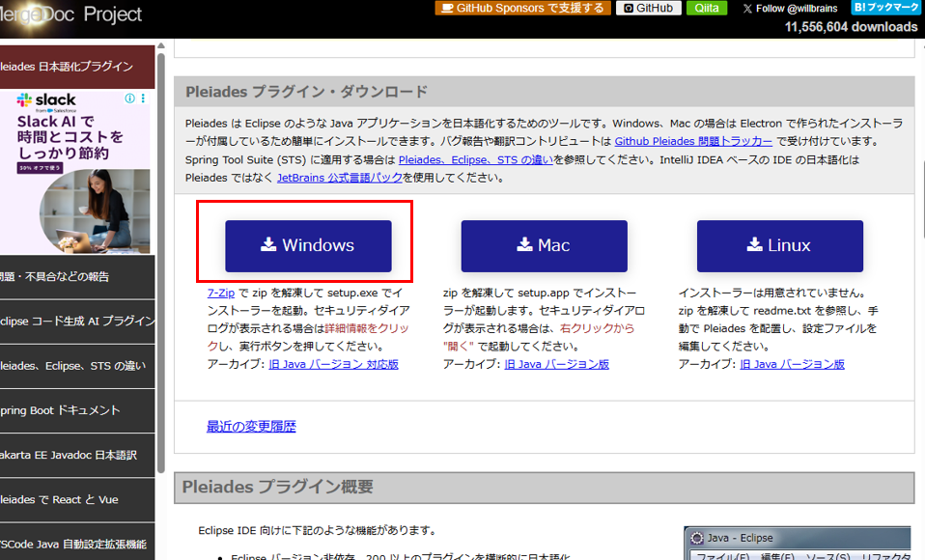Screen dimensions: 925x560
Task: Select Spring Boot ドキュメント sidebar item
Action: pos(77,410)
